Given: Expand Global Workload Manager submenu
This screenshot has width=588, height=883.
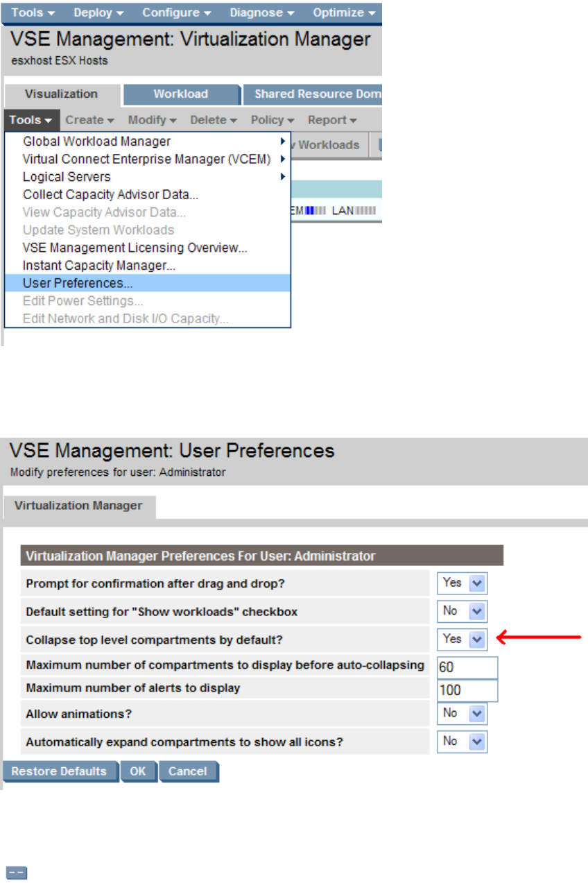Looking at the screenshot, I should pos(148,142).
